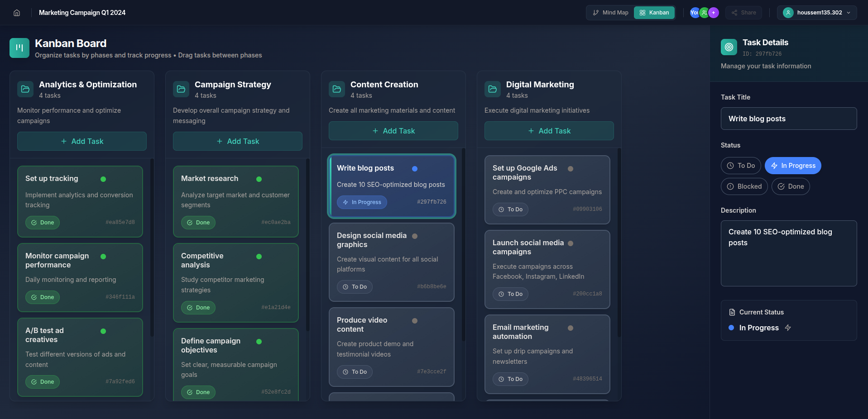Click purple plus collaborator avatar icon
This screenshot has height=419, width=868.
[714, 13]
